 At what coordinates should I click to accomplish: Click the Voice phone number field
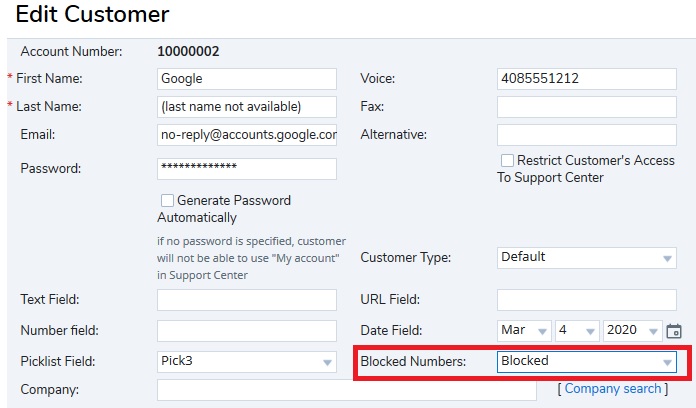586,79
